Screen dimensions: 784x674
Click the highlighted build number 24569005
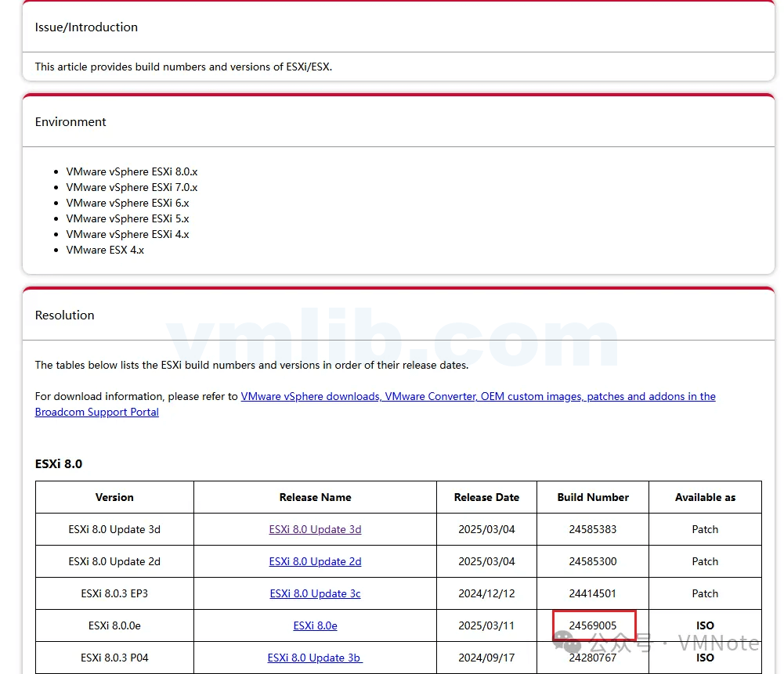pyautogui.click(x=593, y=625)
